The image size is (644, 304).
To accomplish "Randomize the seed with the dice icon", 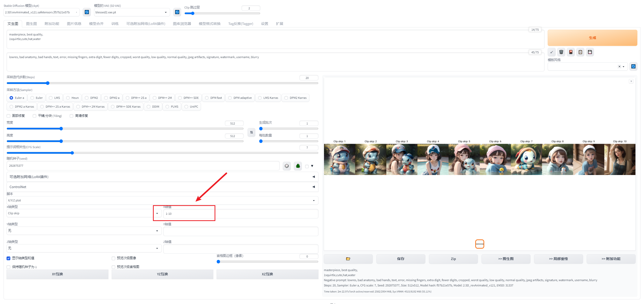I will 287,166.
